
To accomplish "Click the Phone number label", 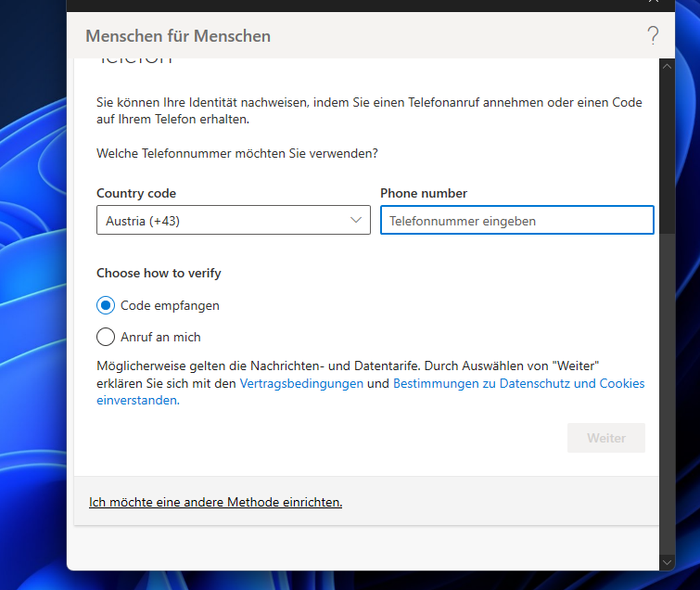I will [424, 193].
